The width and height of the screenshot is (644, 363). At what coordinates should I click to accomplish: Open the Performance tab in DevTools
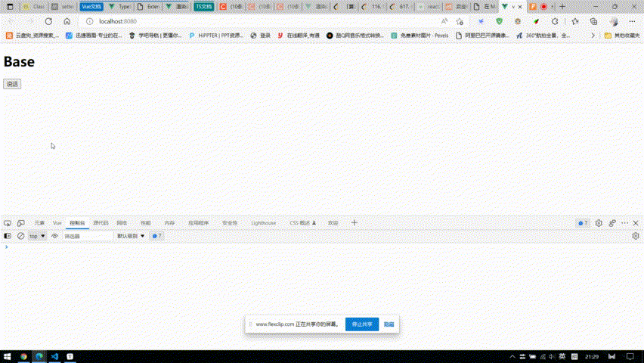[x=146, y=223]
